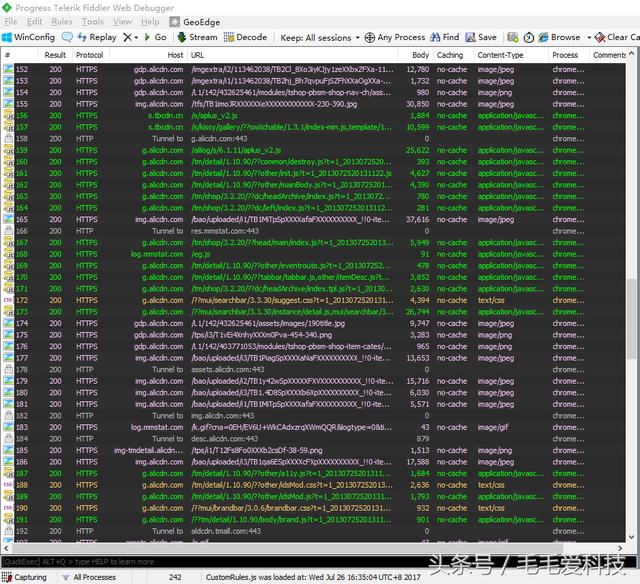Image resolution: width=640 pixels, height=584 pixels.
Task: Click the comment speech bubble icon
Action: 67,37
